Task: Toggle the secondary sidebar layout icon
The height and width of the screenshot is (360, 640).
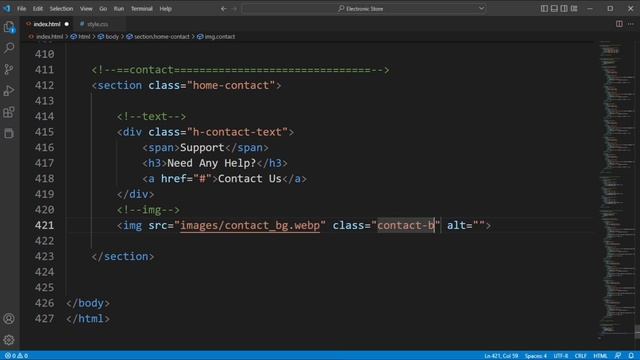Action: pos(564,9)
